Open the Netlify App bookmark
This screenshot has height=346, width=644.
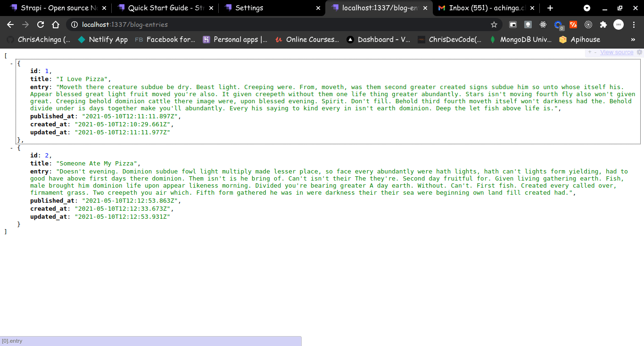tap(103, 40)
